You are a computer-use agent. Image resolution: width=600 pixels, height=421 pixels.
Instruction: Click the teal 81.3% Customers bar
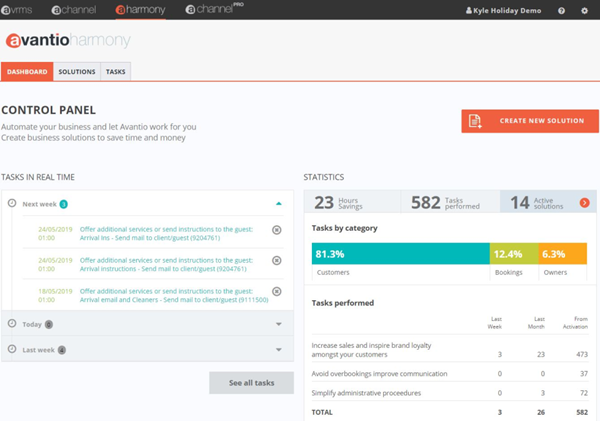(401, 254)
